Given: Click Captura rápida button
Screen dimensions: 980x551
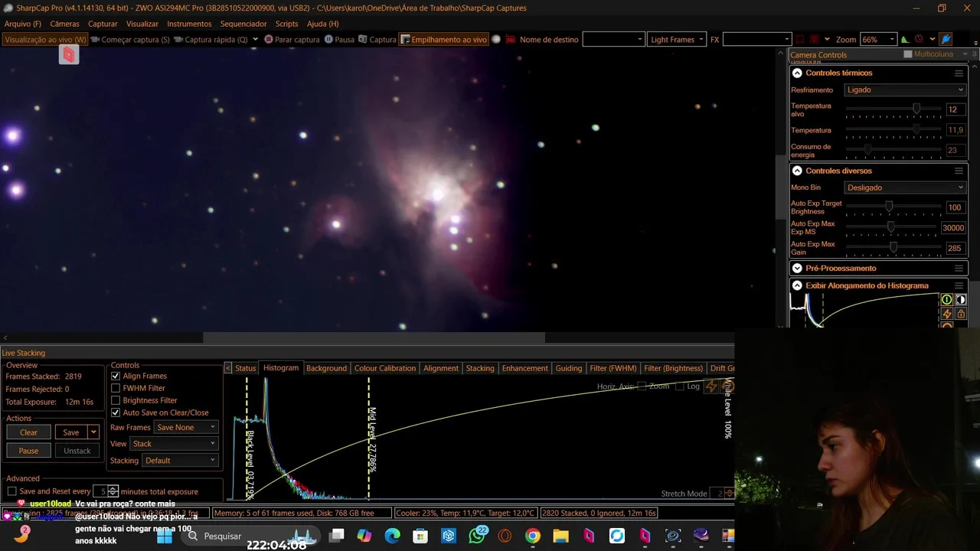Looking at the screenshot, I should [x=211, y=39].
